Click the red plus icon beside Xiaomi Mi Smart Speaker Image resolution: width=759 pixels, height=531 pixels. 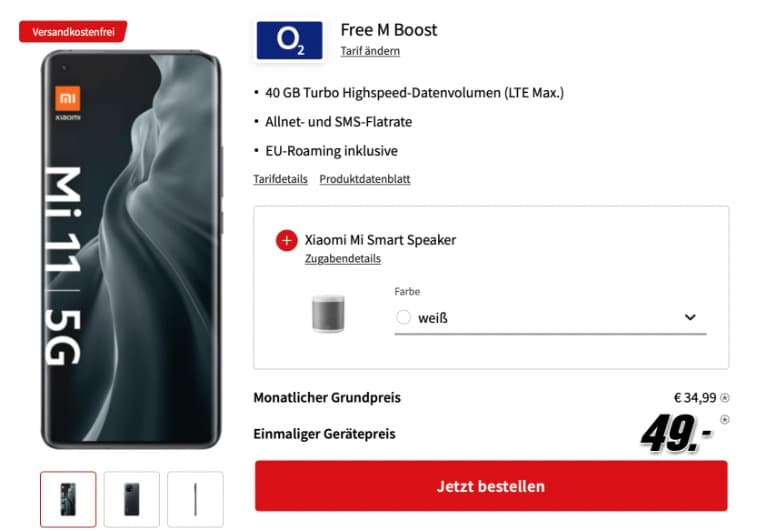(287, 240)
